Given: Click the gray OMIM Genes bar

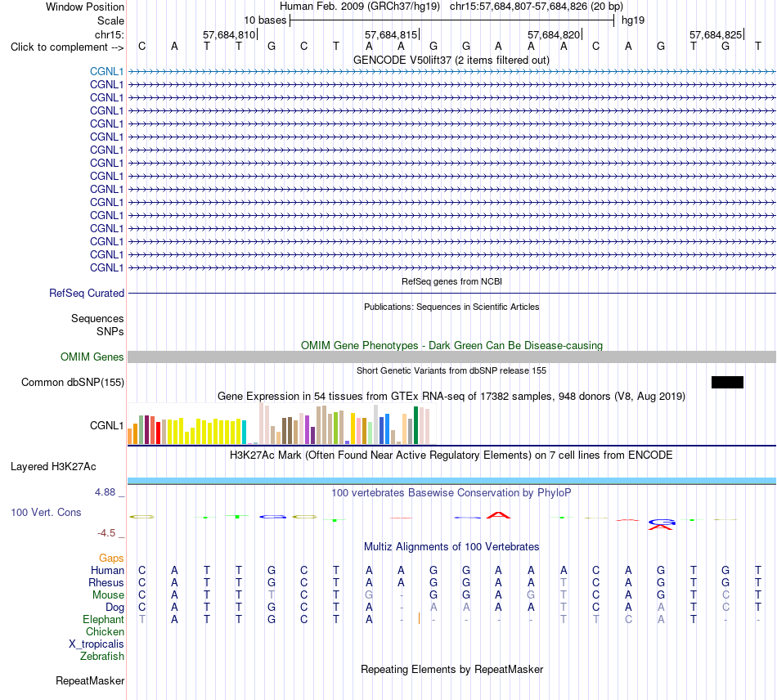Looking at the screenshot, I should point(451,357).
